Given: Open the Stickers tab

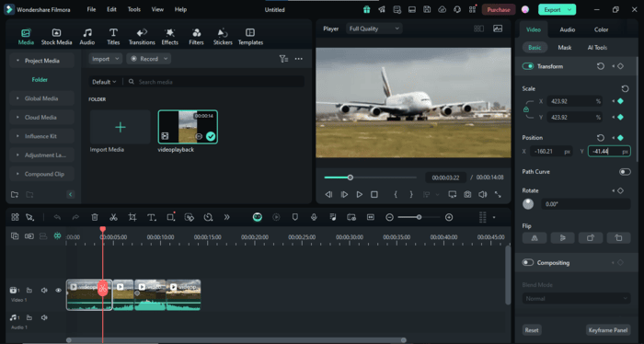Looking at the screenshot, I should pyautogui.click(x=223, y=36).
